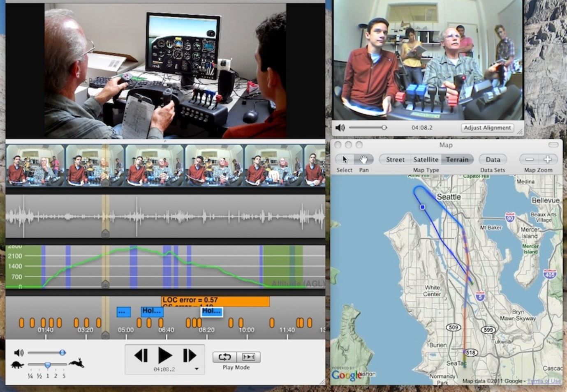Screen dimensions: 567x392
Task: Click the main volume speaker icon
Action: tap(19, 353)
